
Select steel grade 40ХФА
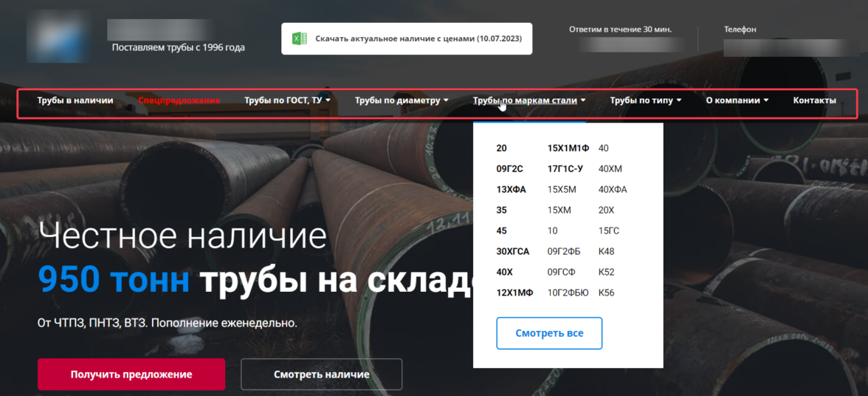tap(613, 190)
